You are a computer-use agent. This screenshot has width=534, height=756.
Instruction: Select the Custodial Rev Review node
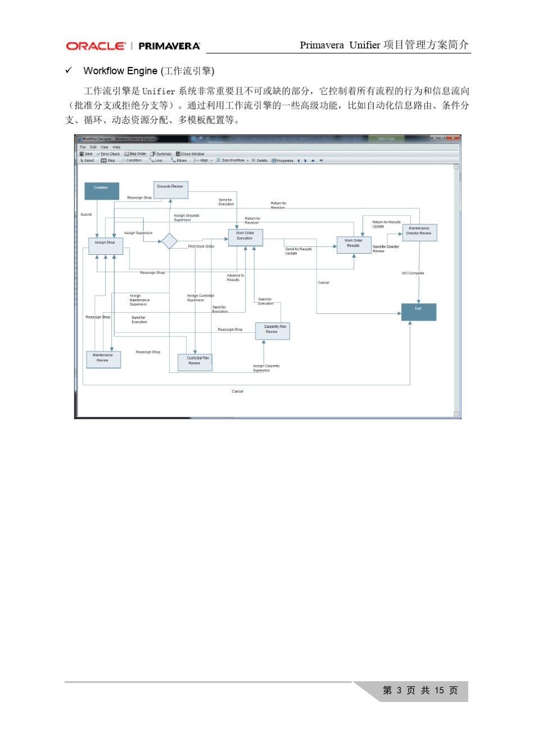[195, 362]
